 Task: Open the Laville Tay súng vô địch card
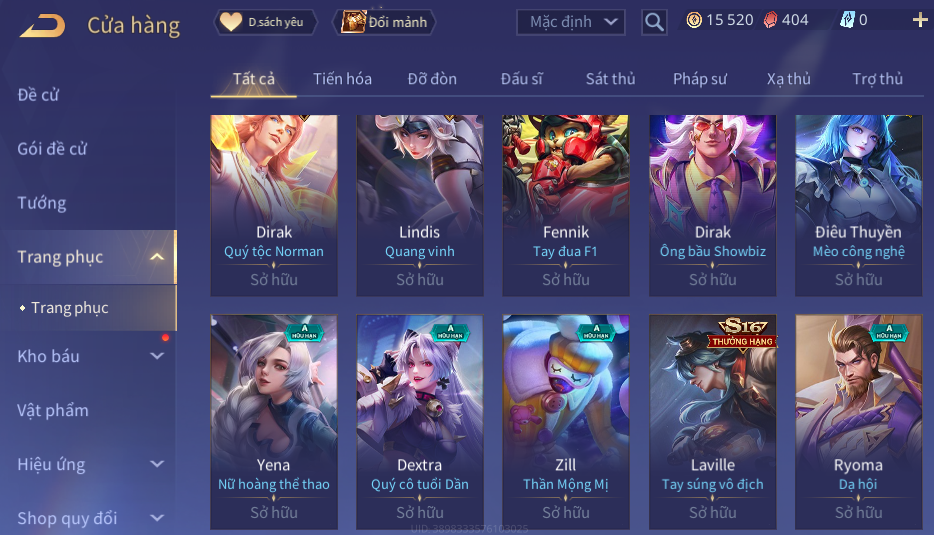coord(712,422)
